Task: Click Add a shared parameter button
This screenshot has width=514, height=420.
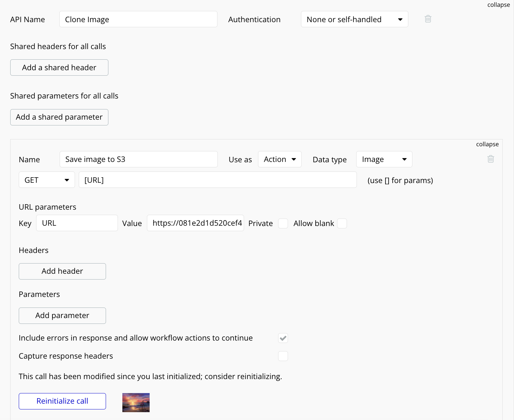Action: click(x=59, y=117)
